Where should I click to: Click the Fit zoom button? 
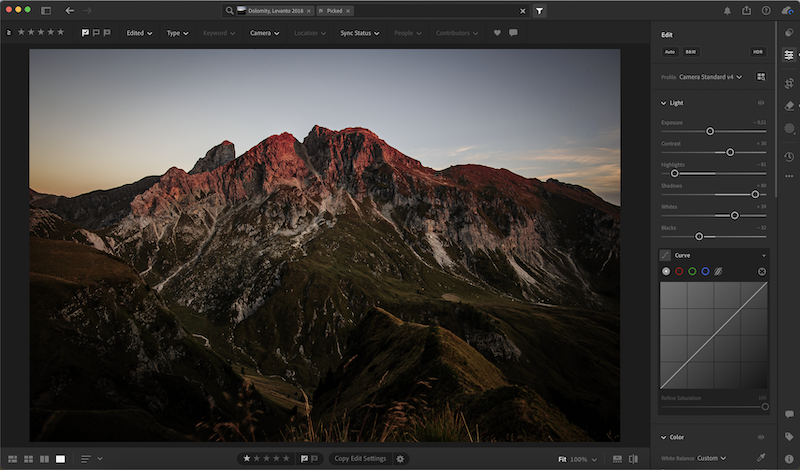[562, 459]
